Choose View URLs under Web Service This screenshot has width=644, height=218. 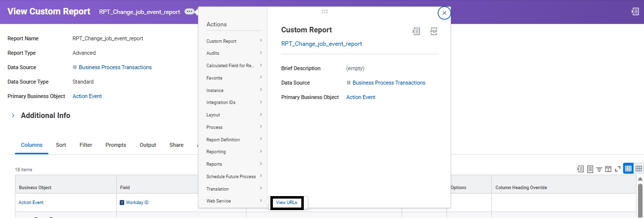click(x=286, y=203)
